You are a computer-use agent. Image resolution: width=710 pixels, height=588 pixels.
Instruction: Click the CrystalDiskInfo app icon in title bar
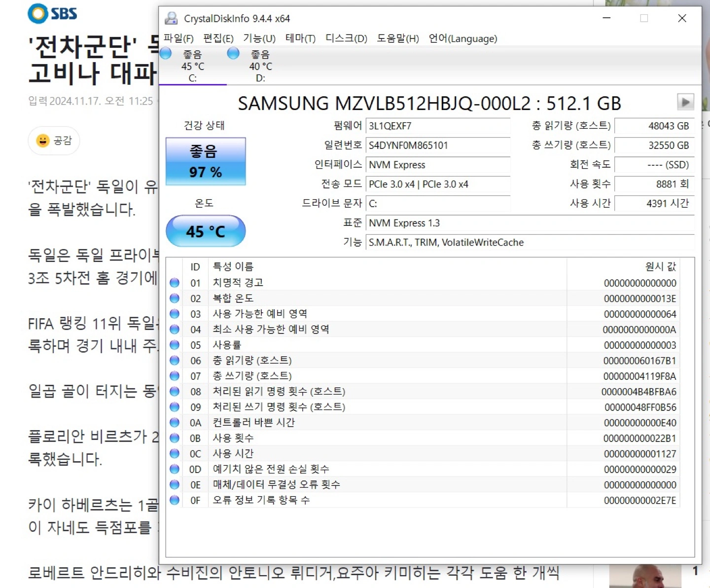pyautogui.click(x=171, y=18)
